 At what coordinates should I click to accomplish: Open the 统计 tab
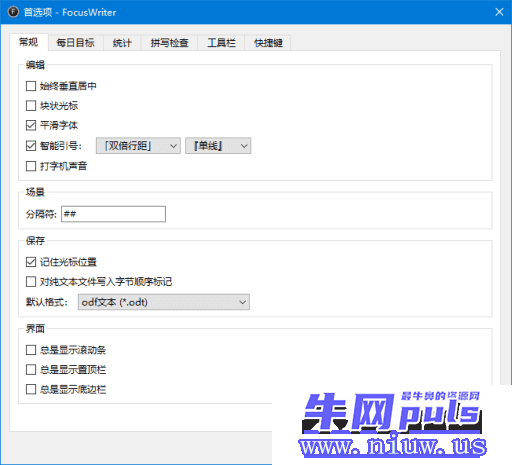click(x=122, y=43)
